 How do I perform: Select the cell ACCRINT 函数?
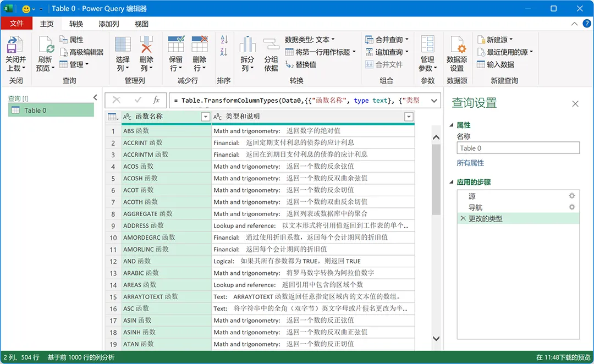(166, 143)
